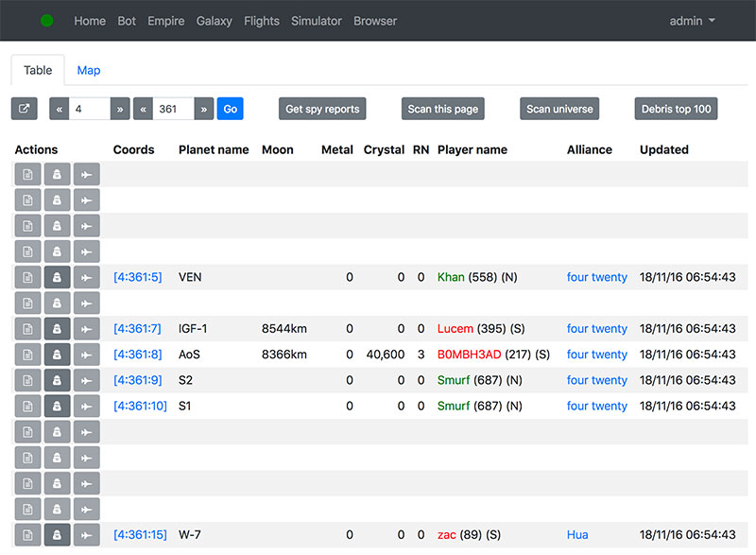Viewport: 756px width, 555px height.
Task: Click the spy icon for planet AoS
Action: coord(57,355)
